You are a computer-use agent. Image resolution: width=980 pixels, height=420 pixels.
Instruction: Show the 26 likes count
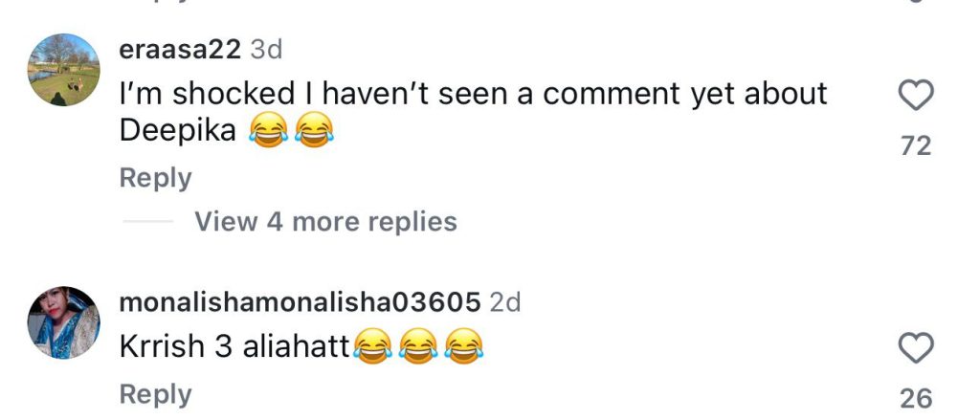916,398
